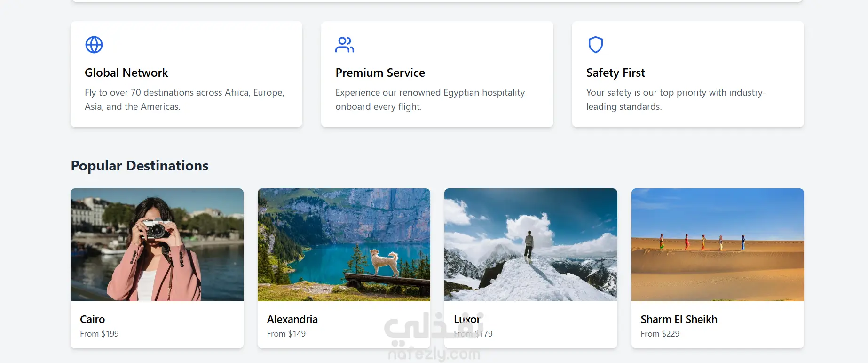Click the '70 destinations' description text
The width and height of the screenshot is (868, 363).
184,99
